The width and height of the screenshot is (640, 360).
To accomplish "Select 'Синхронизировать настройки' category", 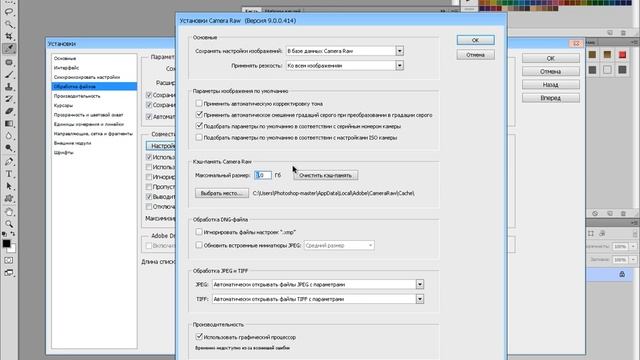I will [x=87, y=77].
